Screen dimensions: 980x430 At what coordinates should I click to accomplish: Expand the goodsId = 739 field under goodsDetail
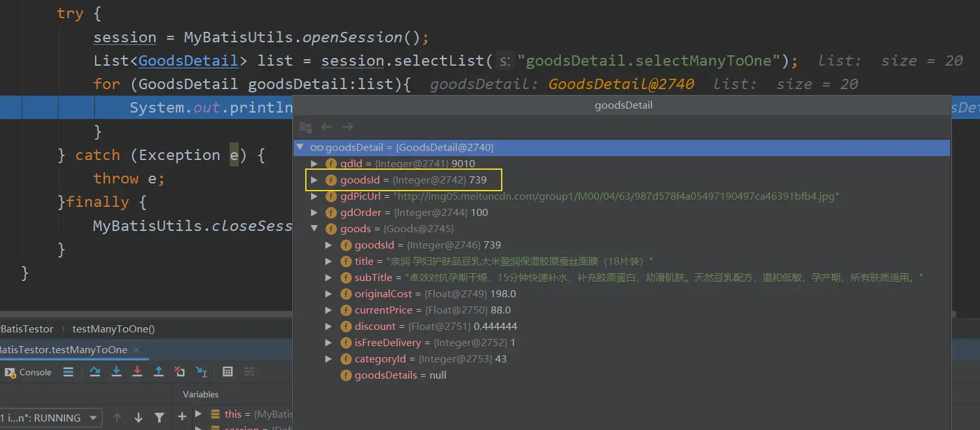[x=314, y=180]
